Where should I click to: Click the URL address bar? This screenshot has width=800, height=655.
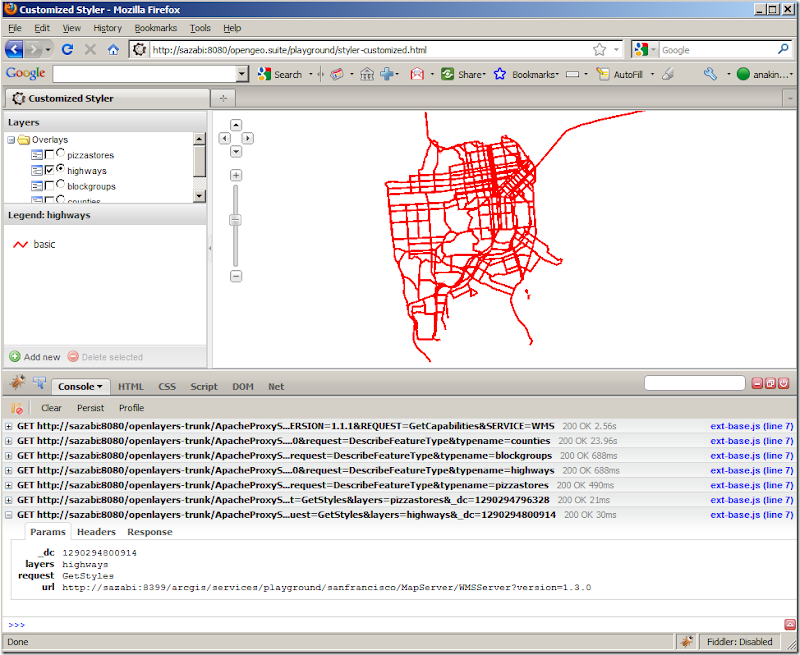(x=370, y=50)
